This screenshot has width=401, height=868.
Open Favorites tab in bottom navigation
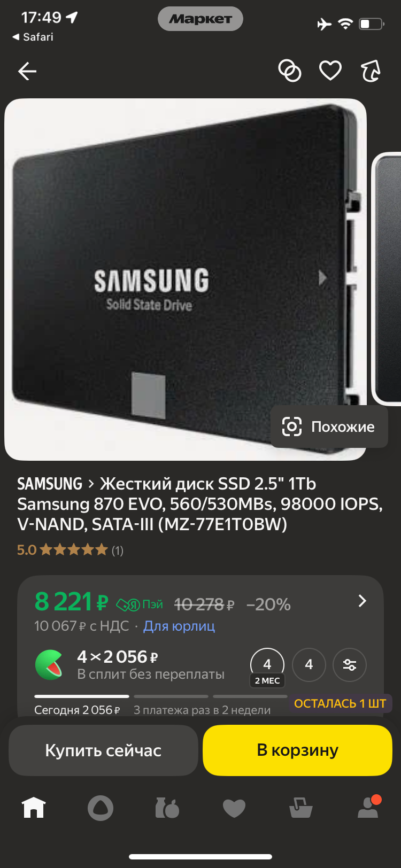pyautogui.click(x=234, y=808)
